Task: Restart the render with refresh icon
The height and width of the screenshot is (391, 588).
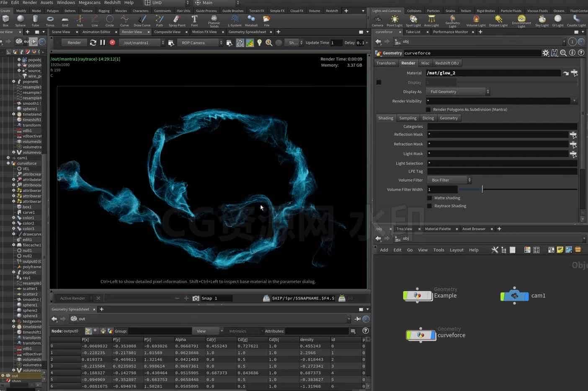Action: pyautogui.click(x=93, y=42)
